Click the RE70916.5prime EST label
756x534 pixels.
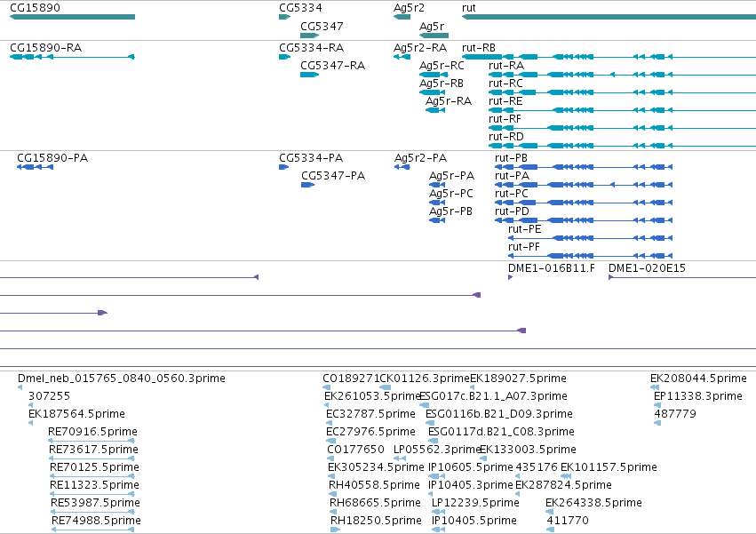click(x=92, y=432)
